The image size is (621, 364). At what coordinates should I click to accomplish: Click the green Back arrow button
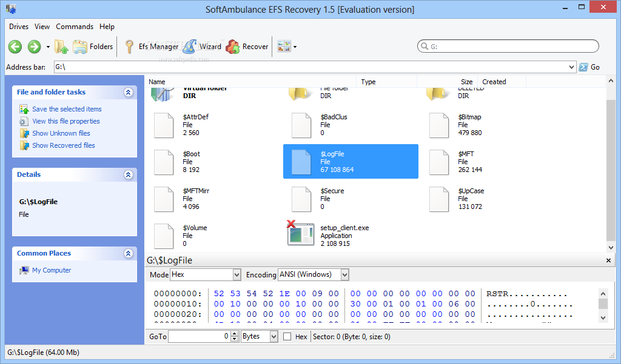pos(15,47)
